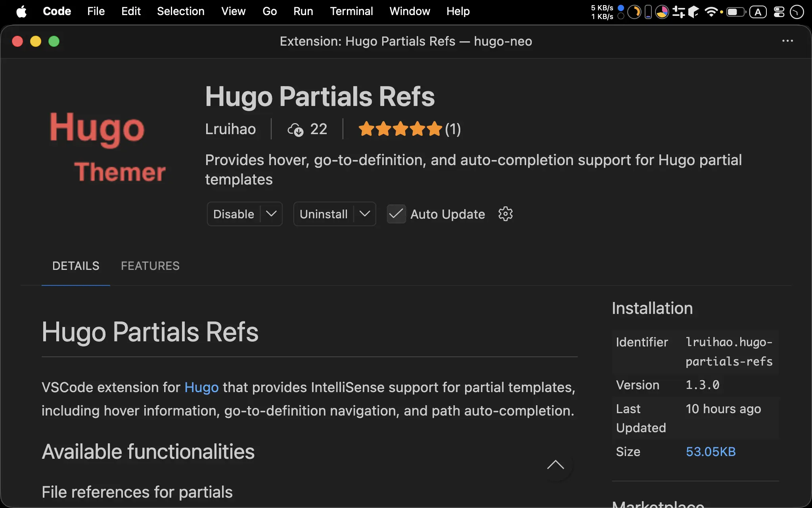
Task: Click the '10 hours ago' value
Action: [723, 409]
